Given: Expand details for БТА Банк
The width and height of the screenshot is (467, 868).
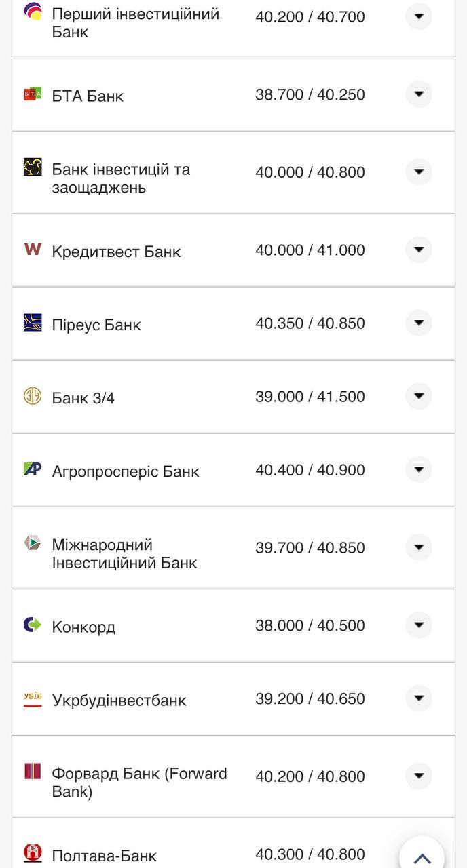Looking at the screenshot, I should click(419, 94).
